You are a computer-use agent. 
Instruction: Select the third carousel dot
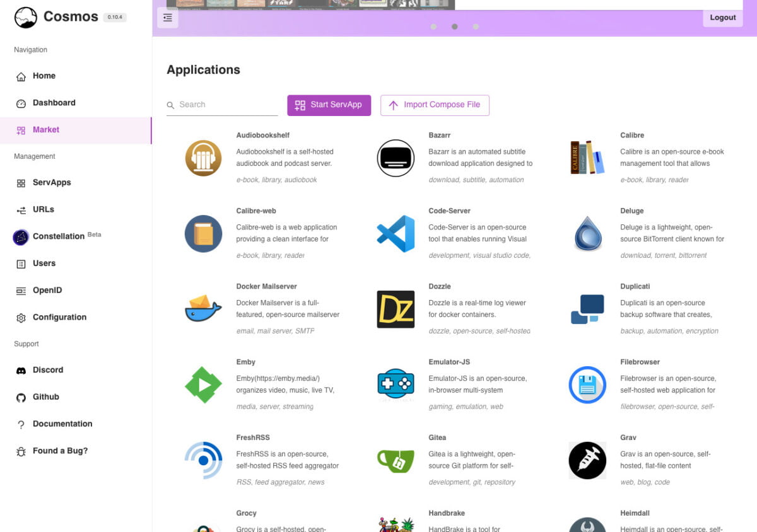(476, 26)
